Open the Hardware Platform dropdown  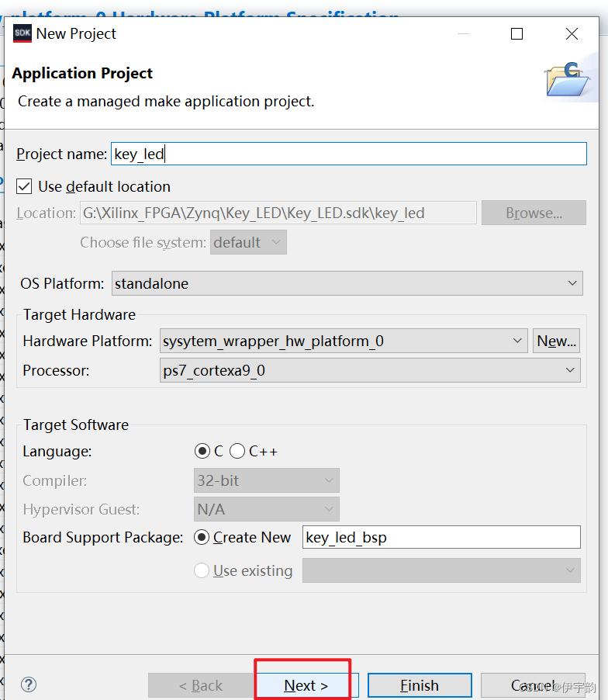pyautogui.click(x=344, y=341)
